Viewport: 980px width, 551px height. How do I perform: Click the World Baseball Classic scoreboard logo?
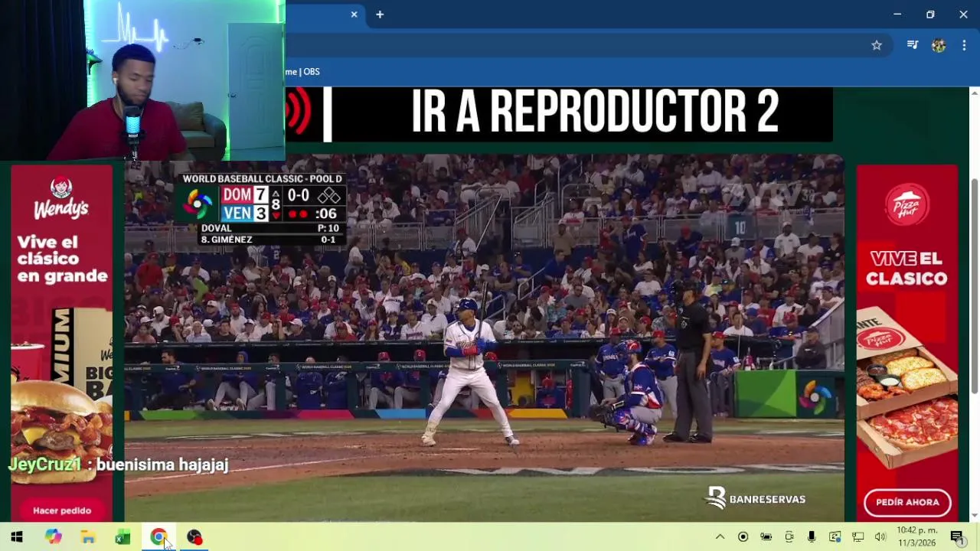(x=199, y=204)
